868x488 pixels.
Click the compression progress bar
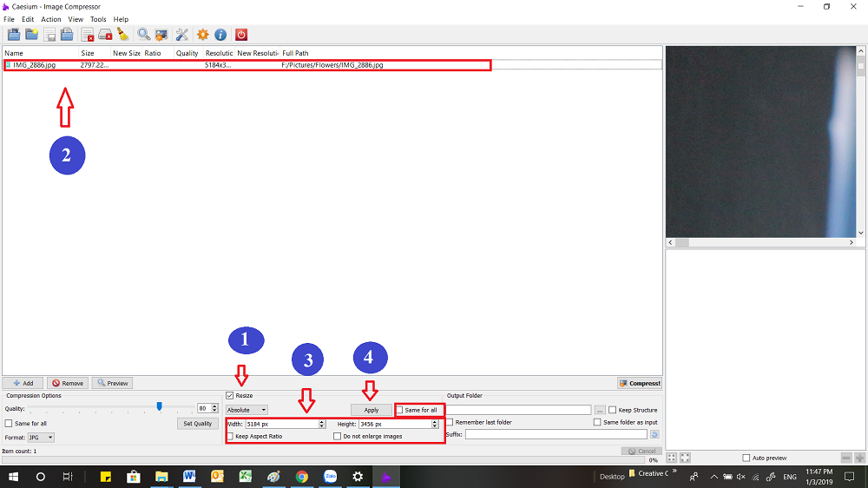(x=323, y=459)
